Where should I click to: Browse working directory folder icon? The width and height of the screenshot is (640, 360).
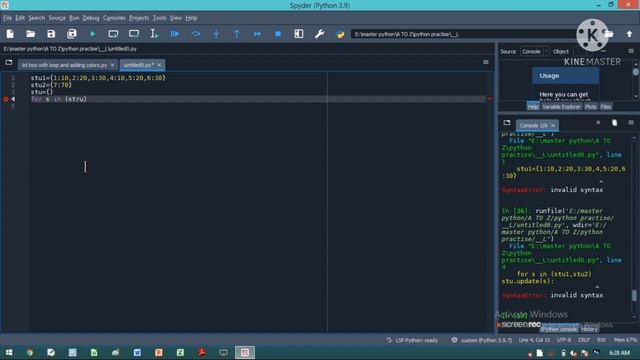[x=609, y=34]
